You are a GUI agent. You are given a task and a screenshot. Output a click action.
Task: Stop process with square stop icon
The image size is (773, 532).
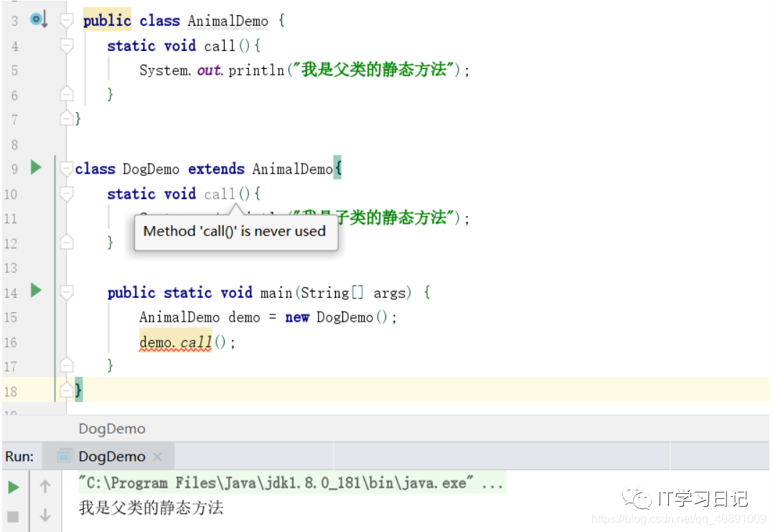pyautogui.click(x=13, y=516)
